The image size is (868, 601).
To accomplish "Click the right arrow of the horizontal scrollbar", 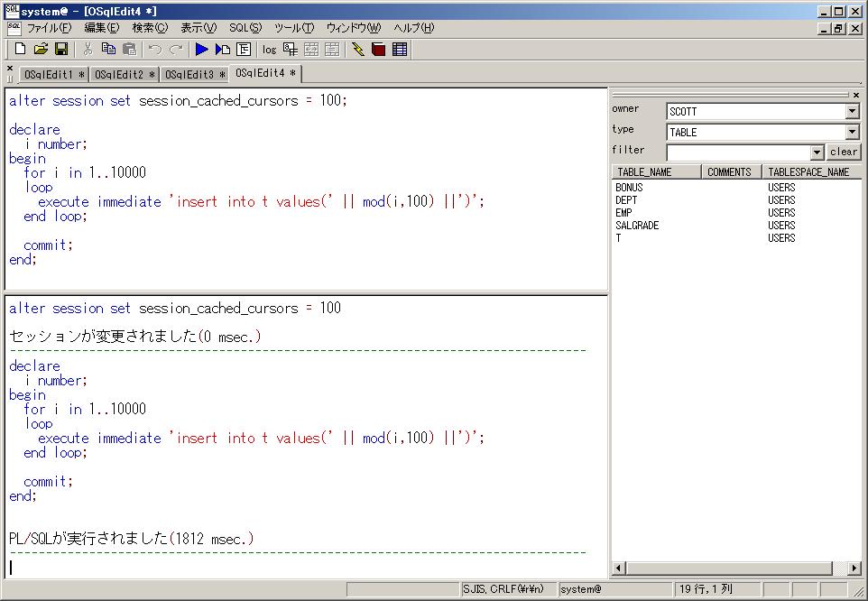I will (854, 569).
